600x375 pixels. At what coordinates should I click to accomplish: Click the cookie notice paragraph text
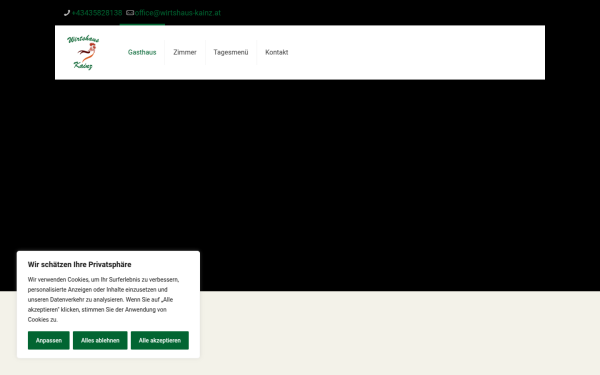click(x=103, y=300)
